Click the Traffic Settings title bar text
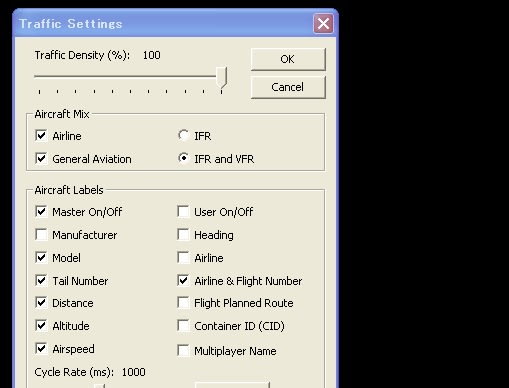The width and height of the screenshot is (509, 388). (71, 24)
